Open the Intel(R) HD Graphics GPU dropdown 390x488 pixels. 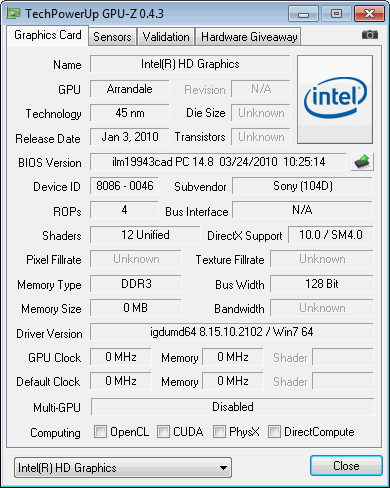coord(123,468)
